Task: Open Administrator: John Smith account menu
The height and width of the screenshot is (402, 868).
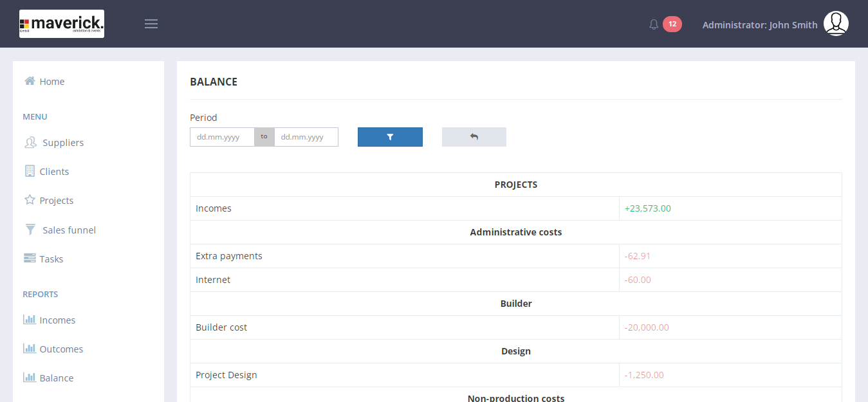Action: [x=759, y=25]
